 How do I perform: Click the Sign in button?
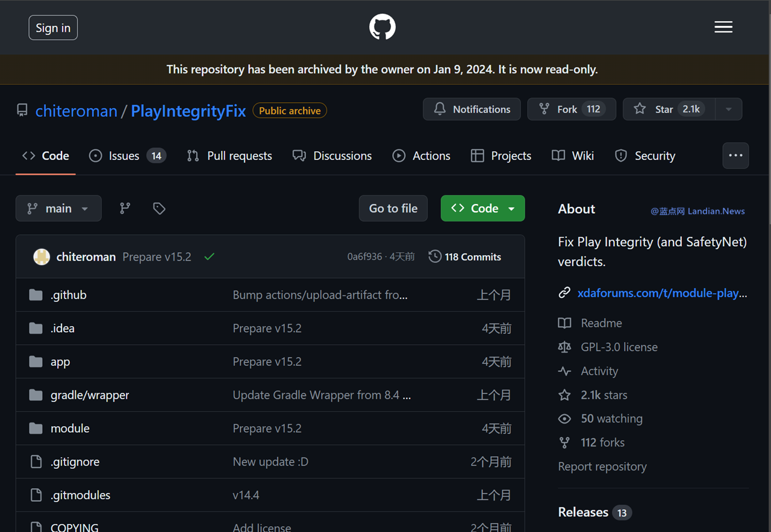pyautogui.click(x=53, y=28)
